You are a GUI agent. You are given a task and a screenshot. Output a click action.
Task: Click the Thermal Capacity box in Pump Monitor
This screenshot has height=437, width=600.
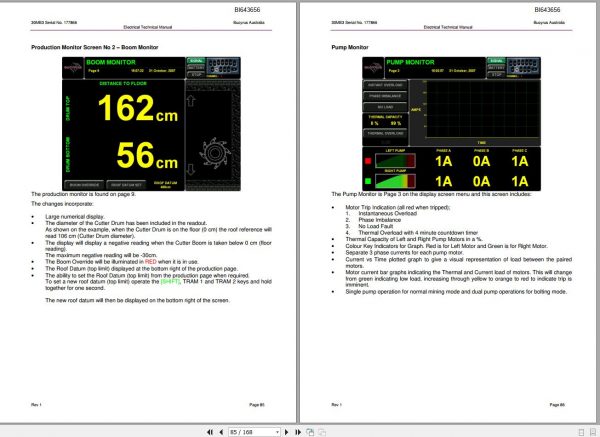point(385,120)
